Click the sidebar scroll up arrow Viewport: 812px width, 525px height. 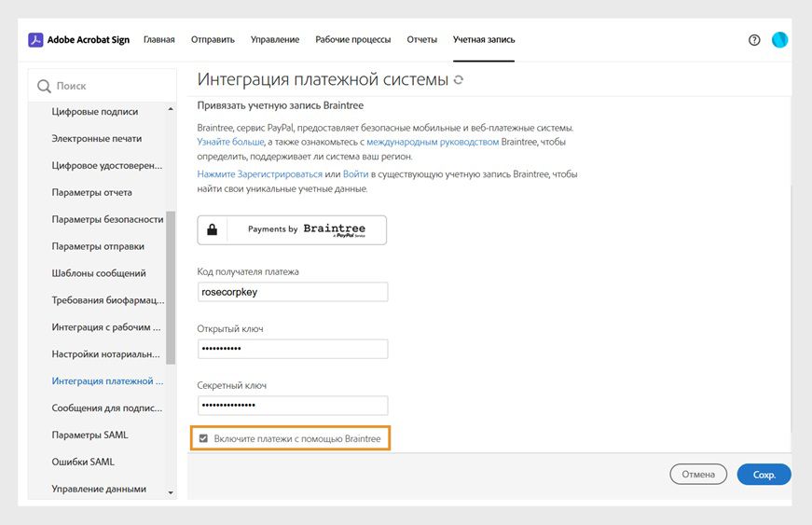click(171, 109)
